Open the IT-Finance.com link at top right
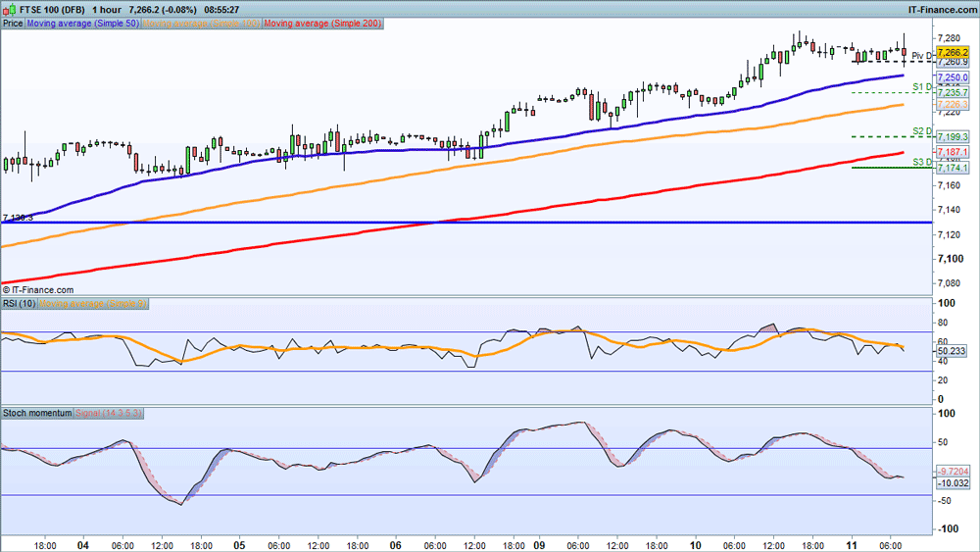This screenshot has width=980, height=552. (x=943, y=10)
